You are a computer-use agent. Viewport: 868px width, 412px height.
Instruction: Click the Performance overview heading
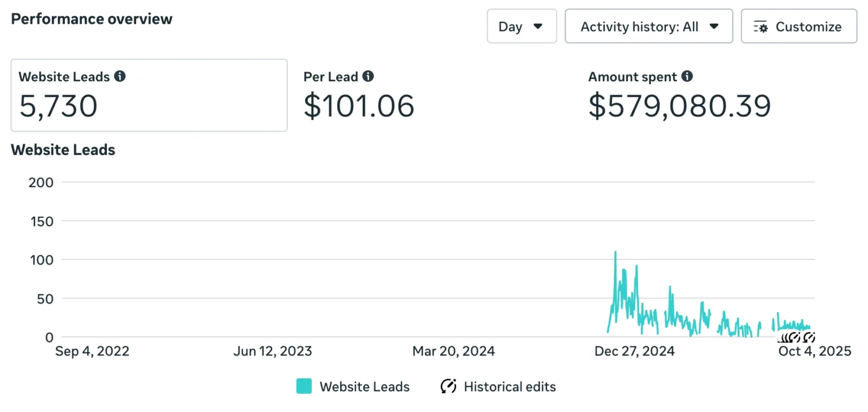pos(92,19)
